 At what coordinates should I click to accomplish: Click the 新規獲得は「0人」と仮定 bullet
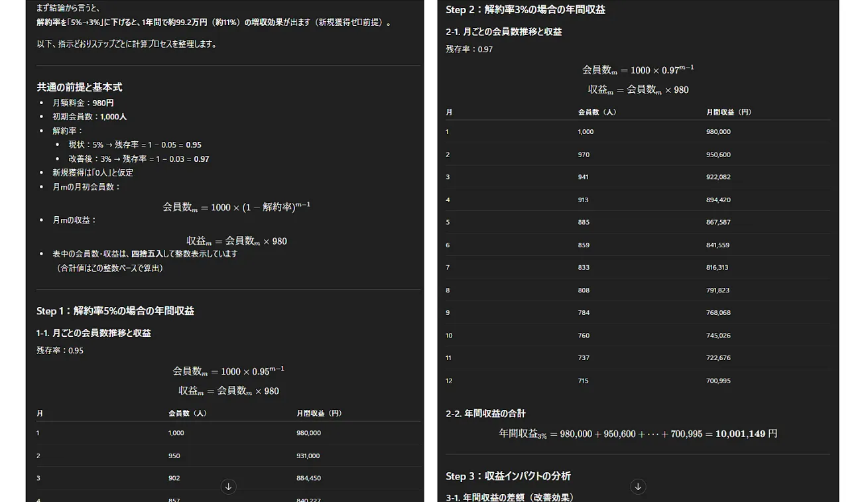93,172
